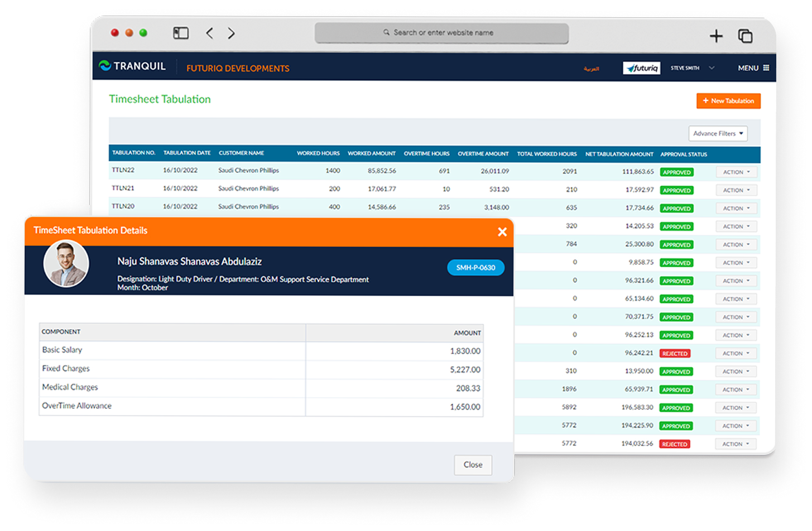The width and height of the screenshot is (812, 531).
Task: Open ACTION dropdown for TTLN22 row
Action: (736, 172)
